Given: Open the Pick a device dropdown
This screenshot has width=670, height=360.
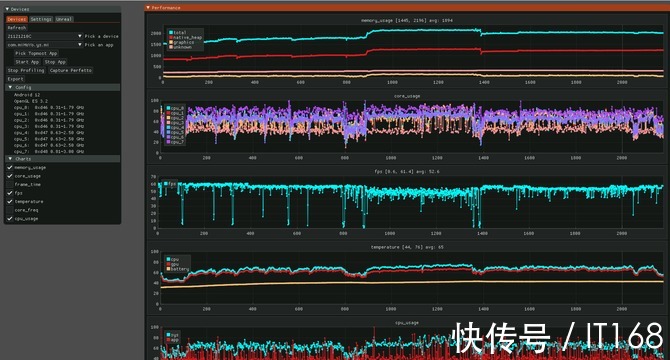Looking at the screenshot, I should (x=44, y=36).
